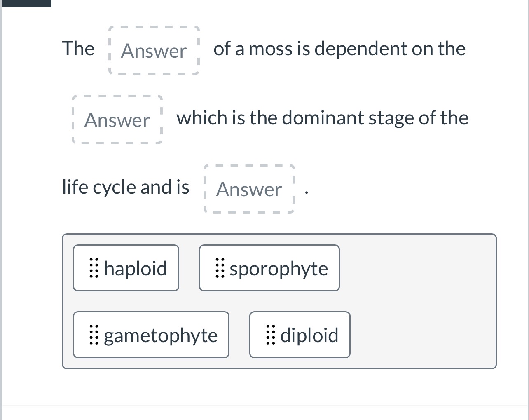The width and height of the screenshot is (529, 420).
Task: Click the gametophyte grip handle icon
Action: (x=94, y=335)
